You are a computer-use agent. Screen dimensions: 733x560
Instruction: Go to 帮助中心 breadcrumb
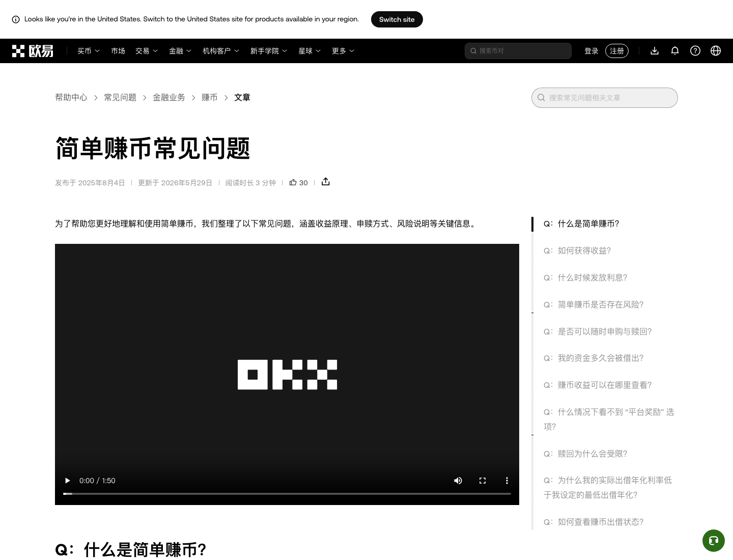(x=71, y=97)
